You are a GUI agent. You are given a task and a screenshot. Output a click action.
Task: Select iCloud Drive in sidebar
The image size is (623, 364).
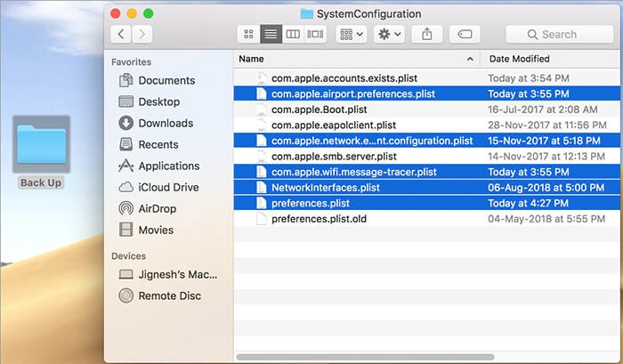click(x=158, y=187)
